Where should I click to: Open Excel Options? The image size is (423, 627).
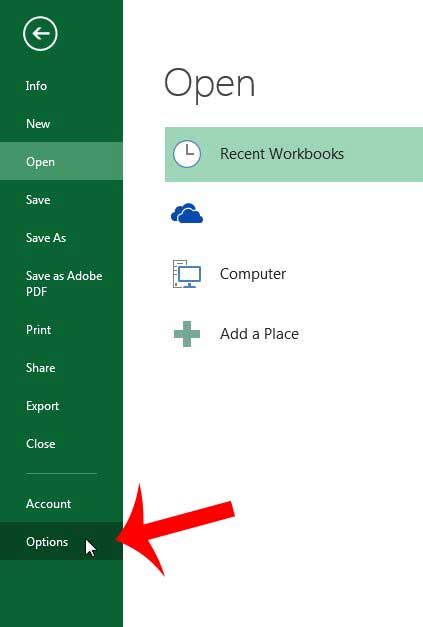pyautogui.click(x=61, y=541)
